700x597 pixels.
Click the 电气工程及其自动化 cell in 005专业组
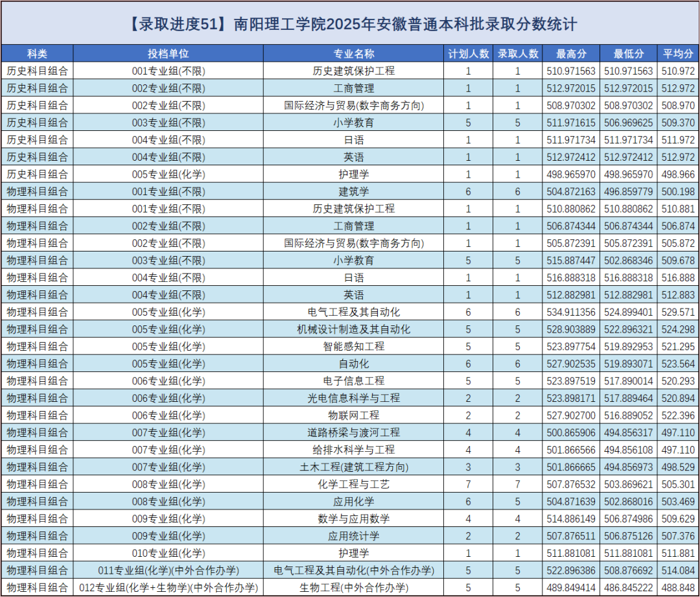[354, 312]
